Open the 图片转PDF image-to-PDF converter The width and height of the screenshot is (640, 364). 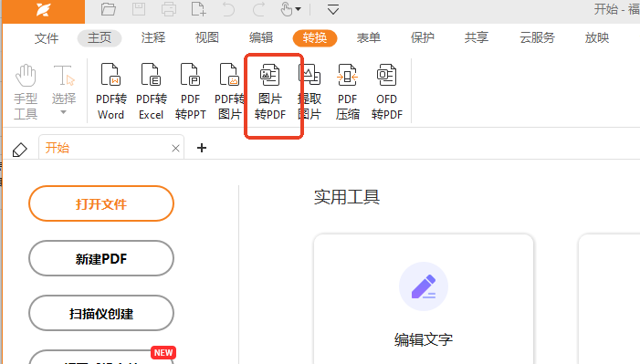coord(270,92)
